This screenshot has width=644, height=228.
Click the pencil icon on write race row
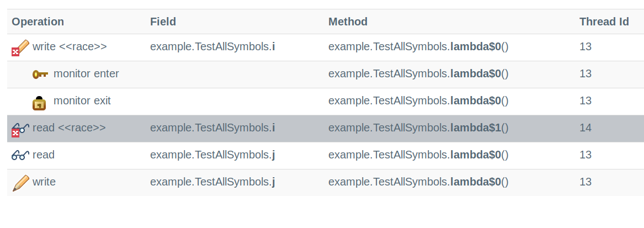coord(20,47)
